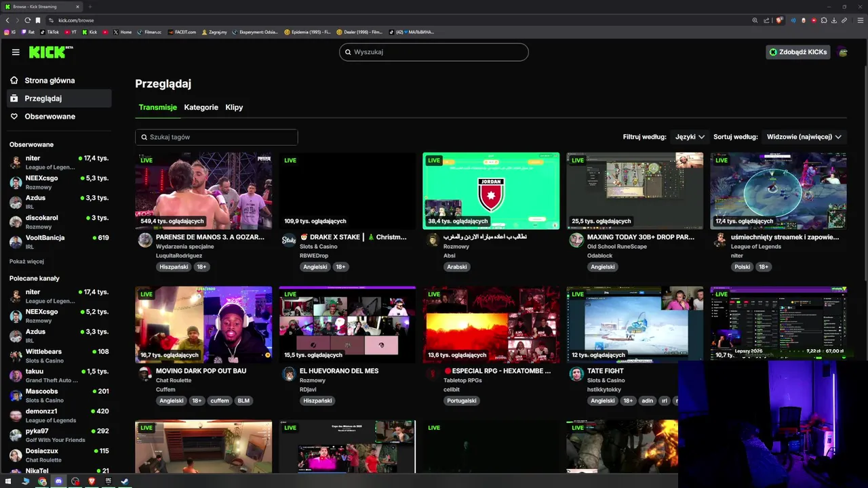Open the Windows Start button
Screen dimensions: 868x488
click(9, 481)
